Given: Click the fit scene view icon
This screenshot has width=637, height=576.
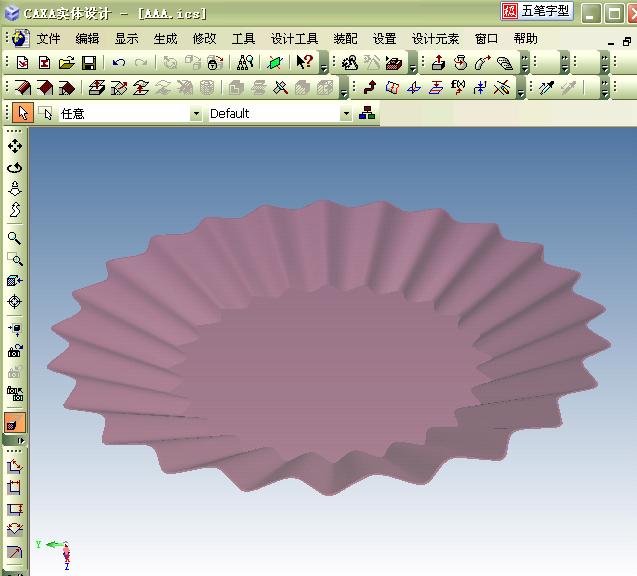Looking at the screenshot, I should click(x=15, y=281).
